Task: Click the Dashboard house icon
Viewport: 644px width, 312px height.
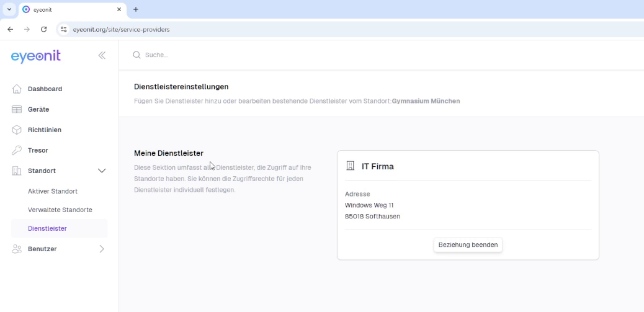Action: [x=17, y=89]
